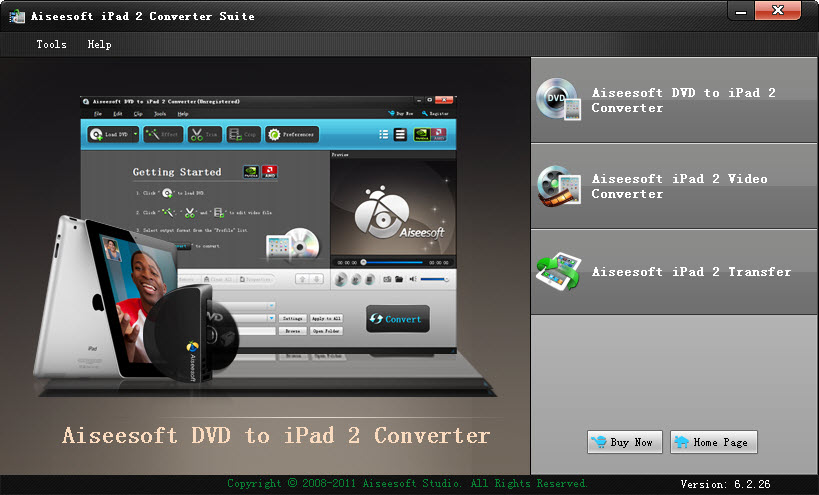
Task: Click the Home Page button
Action: pos(713,442)
